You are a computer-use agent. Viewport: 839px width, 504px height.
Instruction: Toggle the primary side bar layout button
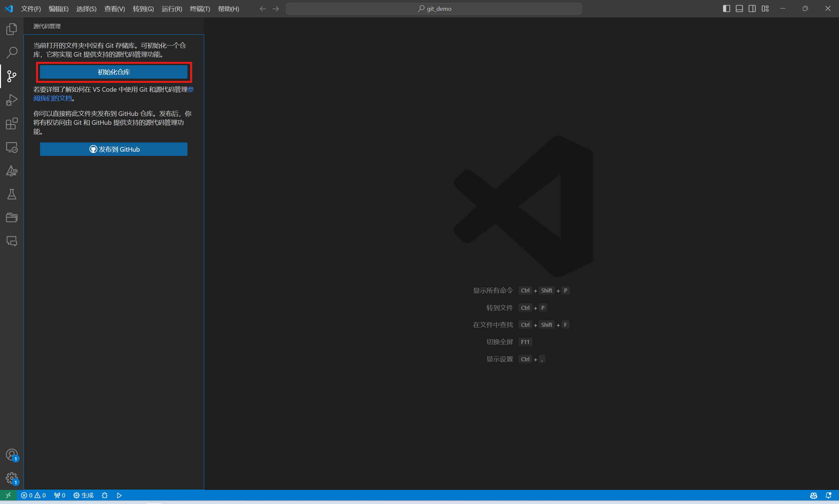(726, 9)
